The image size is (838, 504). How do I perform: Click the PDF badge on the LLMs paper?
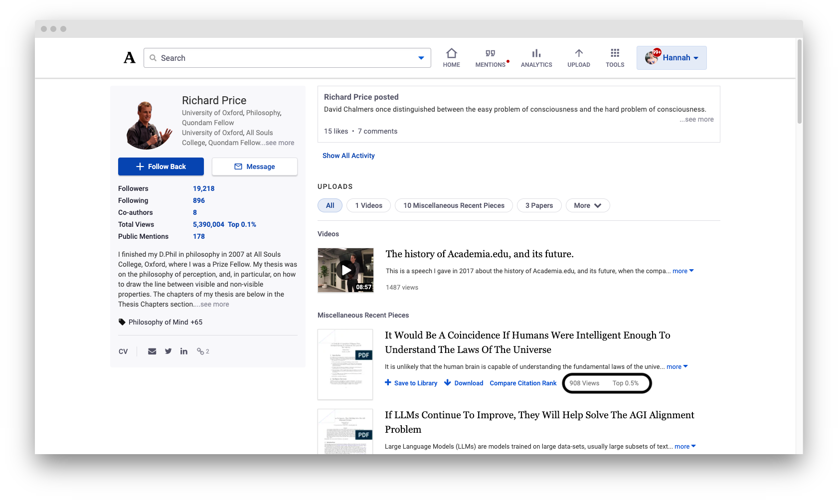[363, 435]
